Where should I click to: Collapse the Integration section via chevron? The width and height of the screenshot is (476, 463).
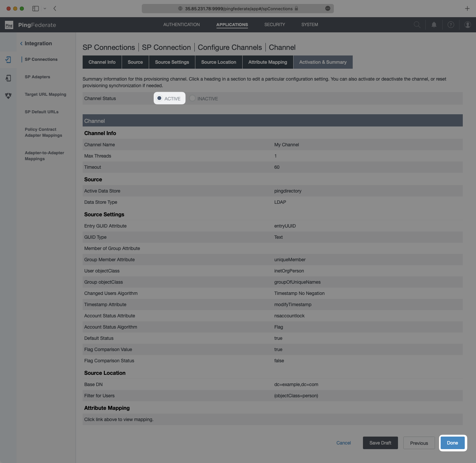click(21, 43)
